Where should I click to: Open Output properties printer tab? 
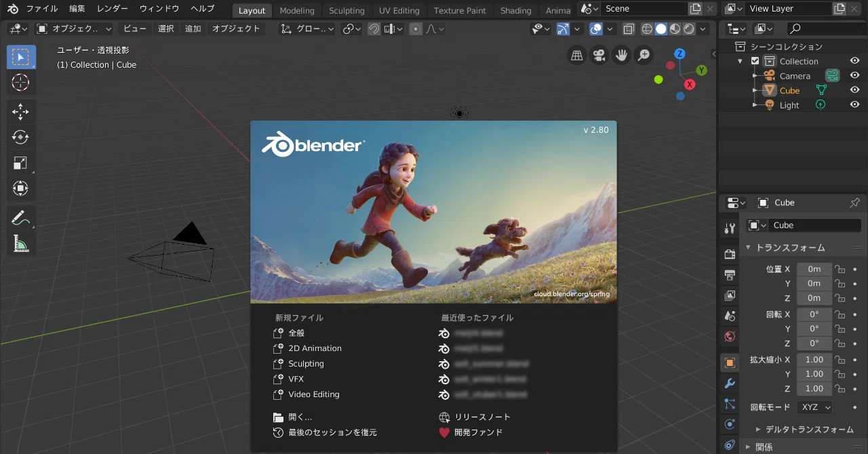coord(730,274)
